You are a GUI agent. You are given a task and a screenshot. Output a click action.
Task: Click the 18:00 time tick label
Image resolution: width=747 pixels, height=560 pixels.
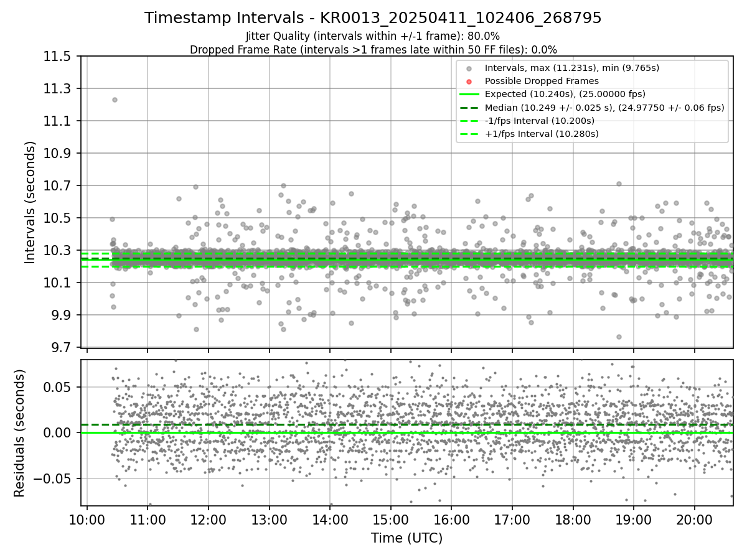click(x=573, y=519)
